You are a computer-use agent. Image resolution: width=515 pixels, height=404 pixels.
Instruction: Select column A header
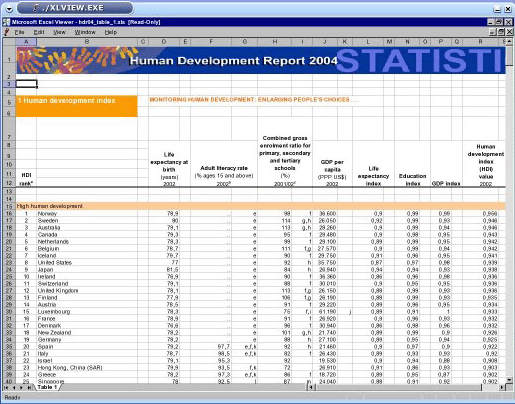click(x=26, y=42)
